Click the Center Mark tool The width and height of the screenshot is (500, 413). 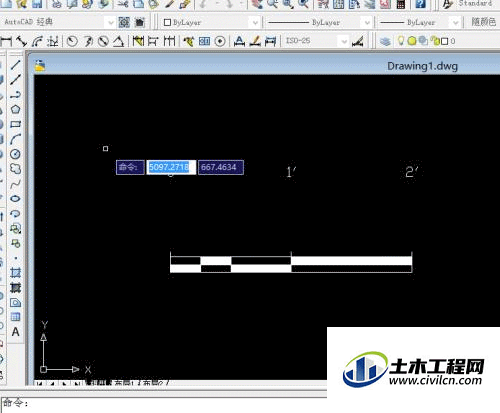(220, 41)
